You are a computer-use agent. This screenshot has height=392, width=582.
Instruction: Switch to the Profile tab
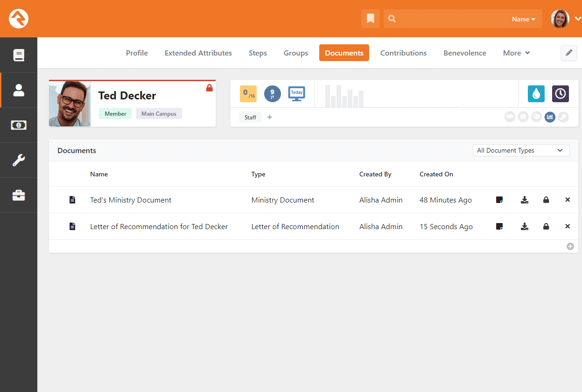pos(137,53)
